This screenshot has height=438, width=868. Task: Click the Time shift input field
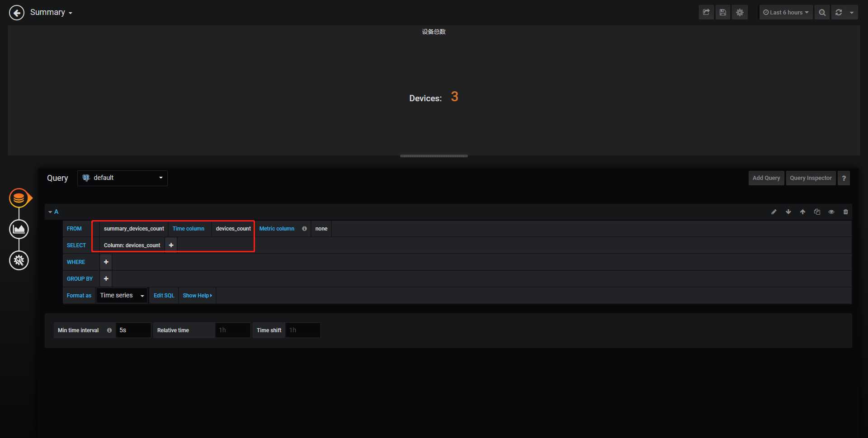pos(303,330)
